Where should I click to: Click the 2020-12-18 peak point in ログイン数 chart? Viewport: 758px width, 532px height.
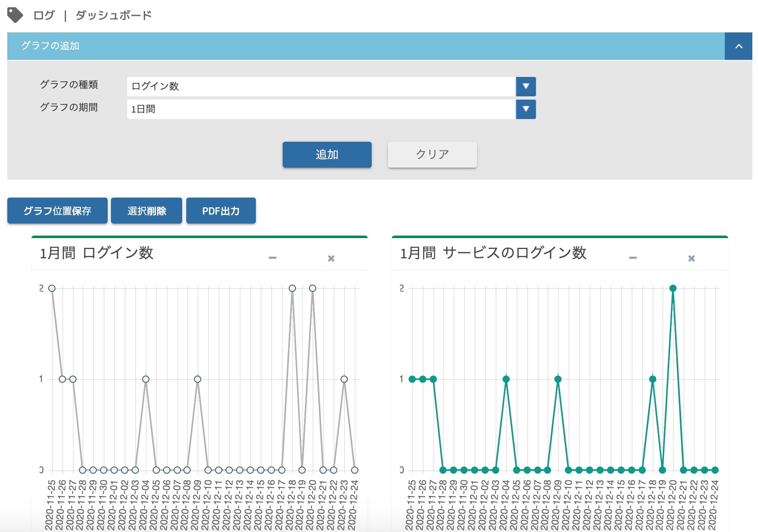(292, 288)
